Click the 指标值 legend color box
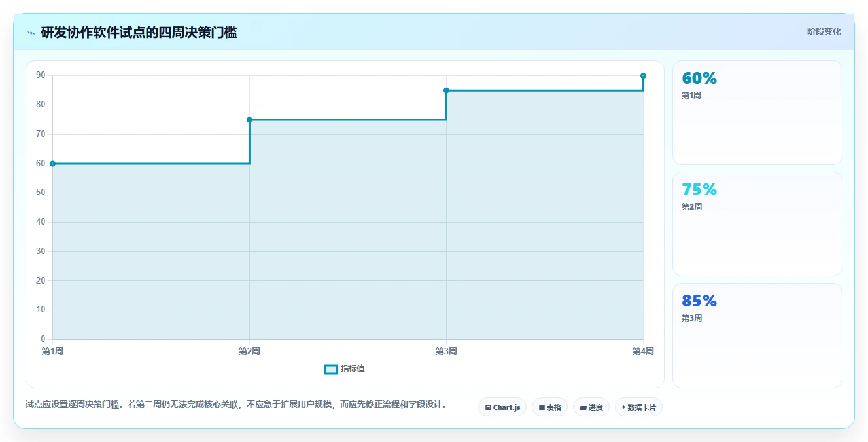This screenshot has height=442, width=868. point(331,369)
